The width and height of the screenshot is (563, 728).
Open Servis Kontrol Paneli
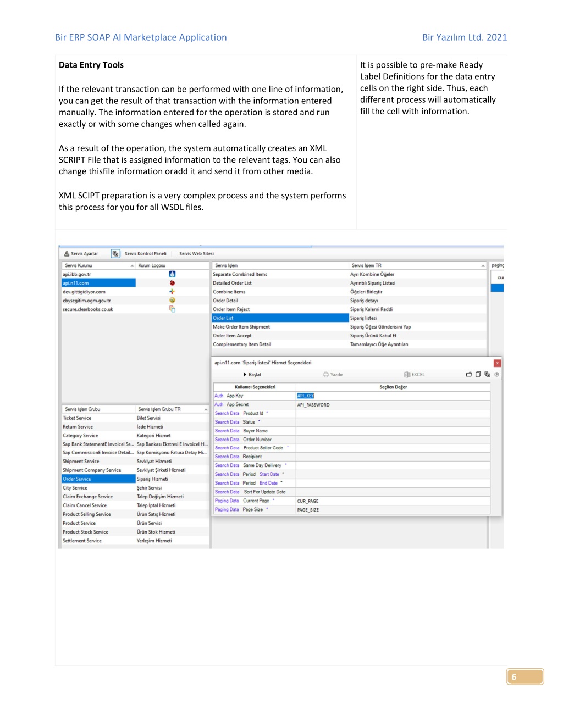coord(145,254)
